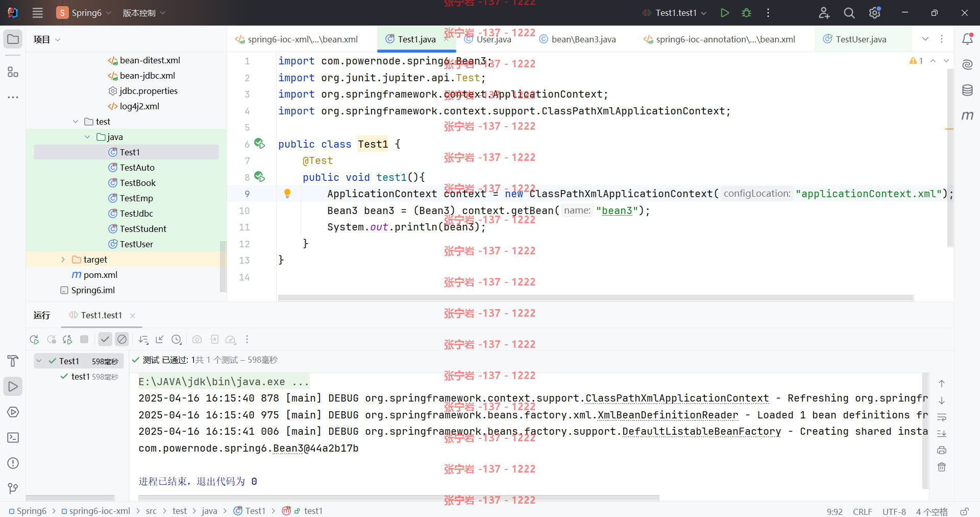Stop the running process button
980x517 pixels.
tap(84, 339)
